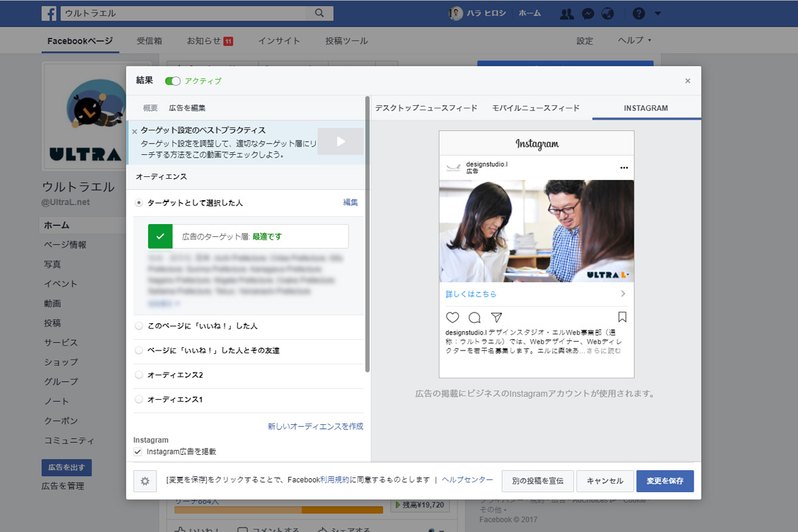Switch to INSTAGRAM preview tab
The image size is (798, 532).
click(646, 108)
